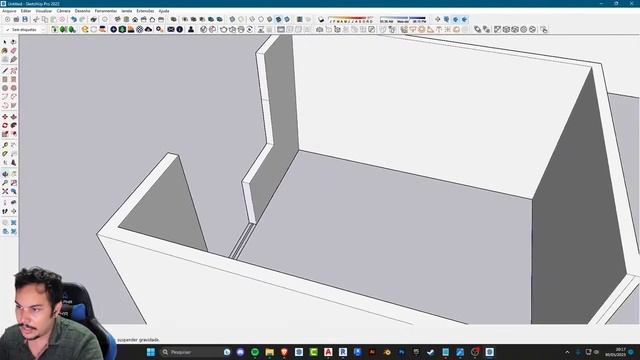Image resolution: width=640 pixels, height=360 pixels.
Task: Click the Copy icon in toolbar
Action: [x=44, y=19]
